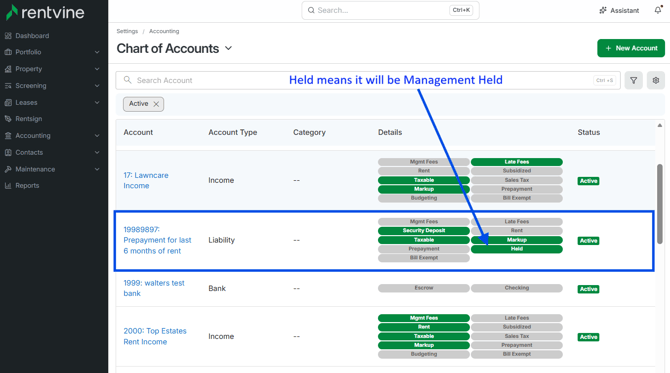Open 2000: Top Estates Rent Income account
Screen dimensions: 670x373
click(x=155, y=336)
